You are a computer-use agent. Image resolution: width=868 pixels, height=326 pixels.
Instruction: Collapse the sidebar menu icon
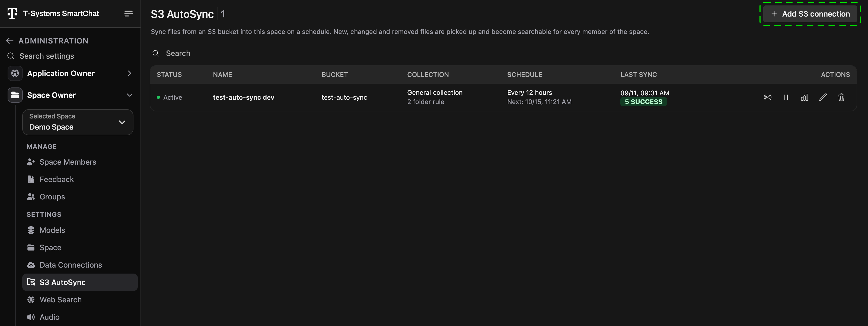128,14
